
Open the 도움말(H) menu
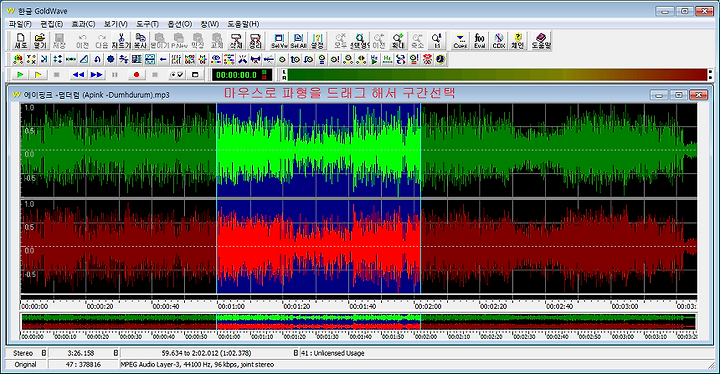pos(243,24)
